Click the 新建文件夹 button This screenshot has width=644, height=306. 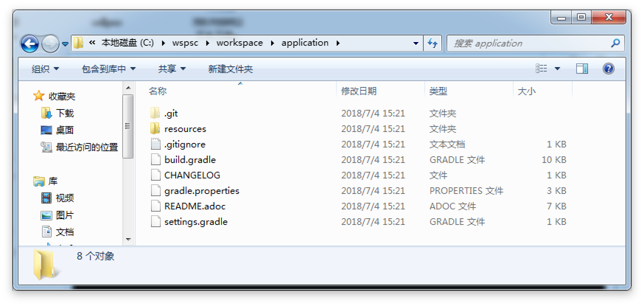click(x=230, y=69)
